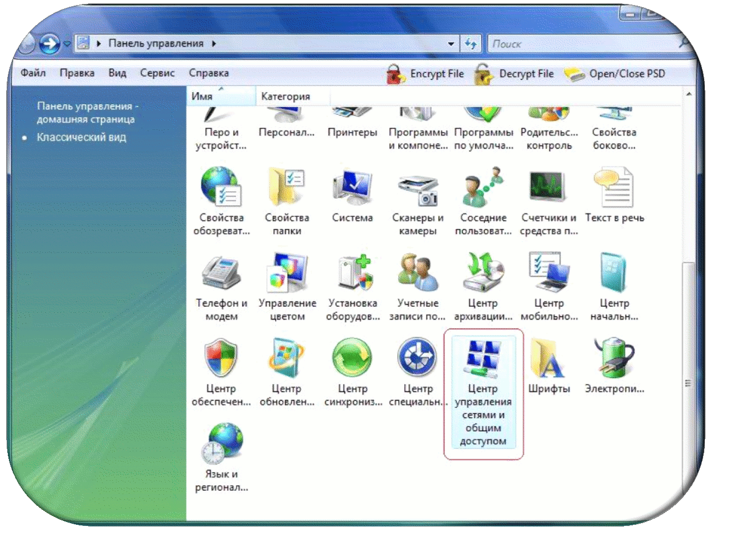This screenshot has width=730, height=560.
Task: Click the vertical scrollbar thumb
Action: coord(688,383)
